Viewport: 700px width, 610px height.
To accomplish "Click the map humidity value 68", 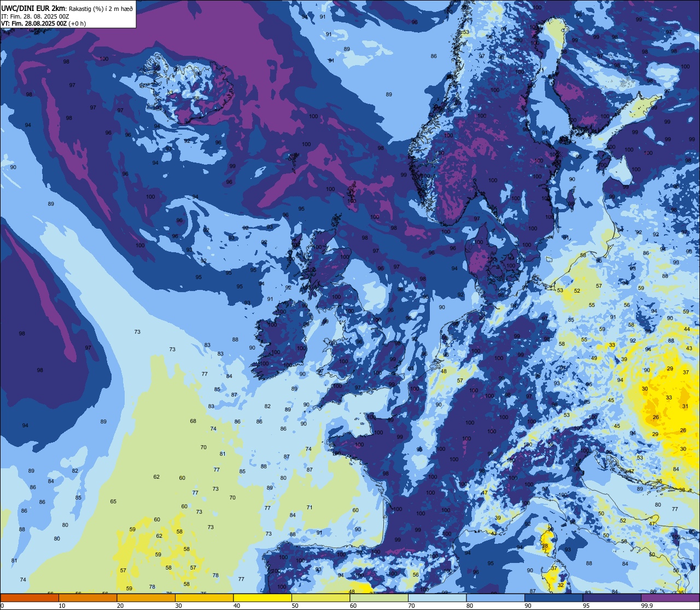I will point(193,421).
